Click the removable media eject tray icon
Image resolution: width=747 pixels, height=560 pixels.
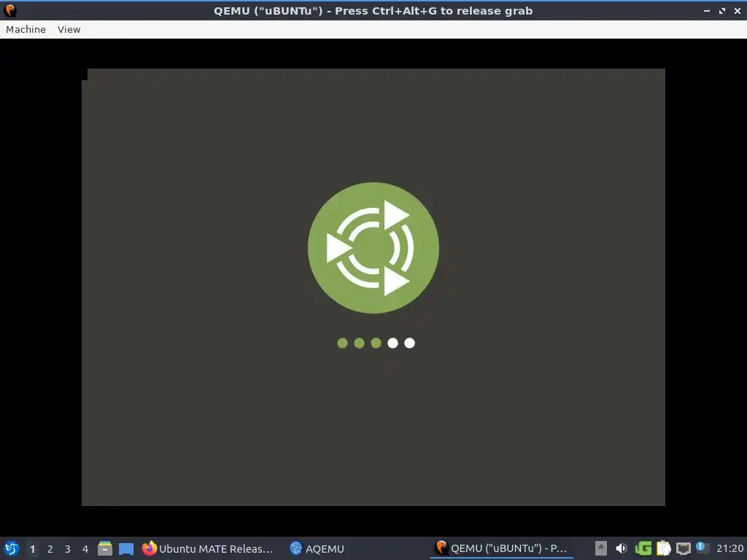pyautogui.click(x=601, y=548)
